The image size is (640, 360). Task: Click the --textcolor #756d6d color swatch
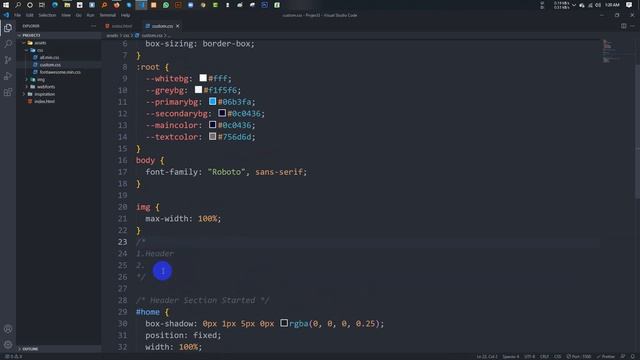213,136
